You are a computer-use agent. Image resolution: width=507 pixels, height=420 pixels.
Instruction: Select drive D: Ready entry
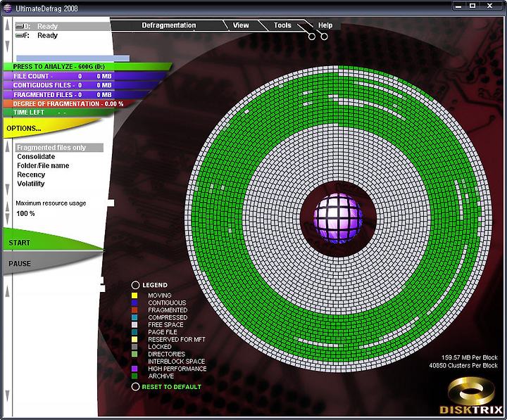click(x=63, y=26)
